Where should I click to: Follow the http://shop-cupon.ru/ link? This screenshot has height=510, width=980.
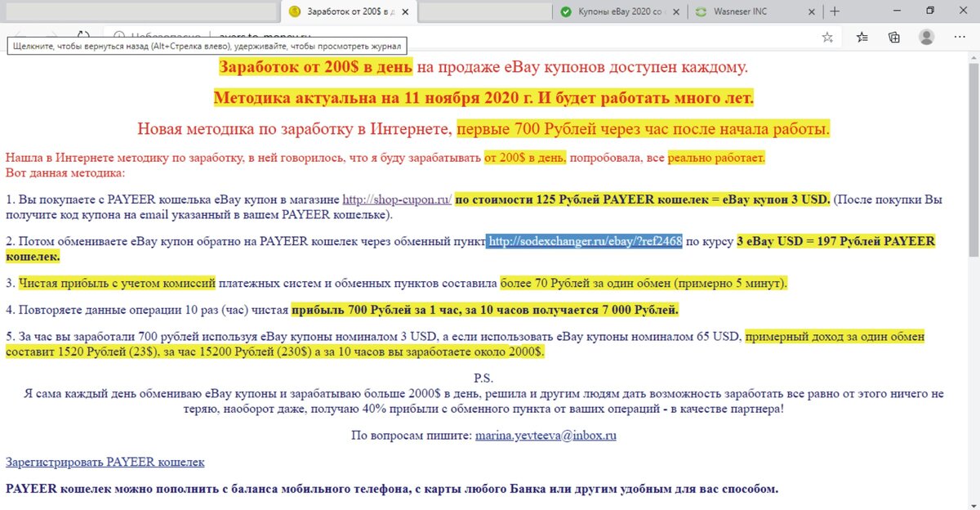(397, 199)
